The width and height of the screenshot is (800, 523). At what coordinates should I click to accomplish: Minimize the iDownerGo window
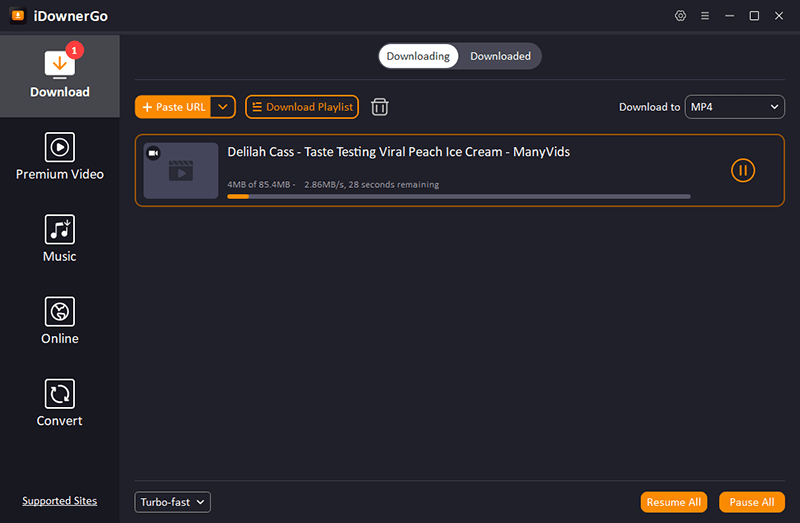(730, 16)
